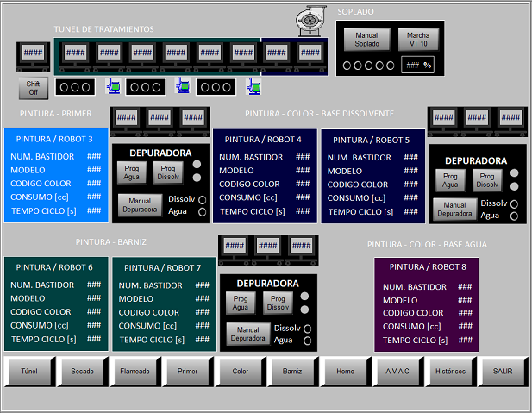Click the Soplado percentage value field
Image resolution: width=532 pixels, height=413 pixels.
(x=418, y=65)
